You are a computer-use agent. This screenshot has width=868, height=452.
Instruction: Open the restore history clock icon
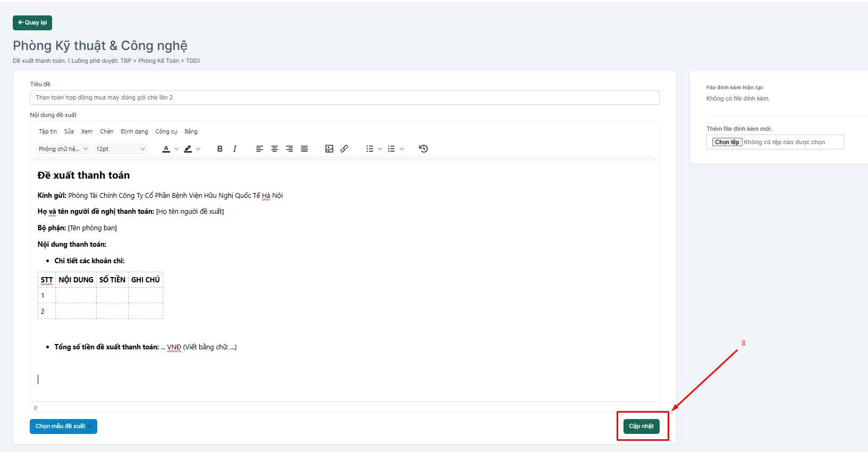423,149
